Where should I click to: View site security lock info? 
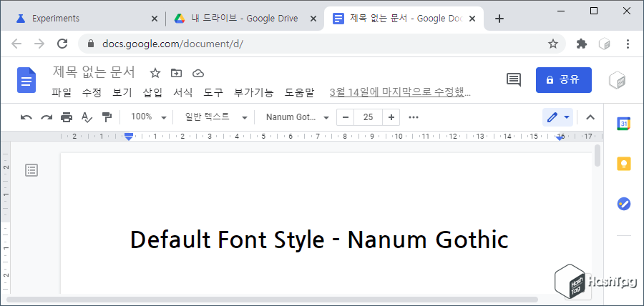click(x=91, y=44)
